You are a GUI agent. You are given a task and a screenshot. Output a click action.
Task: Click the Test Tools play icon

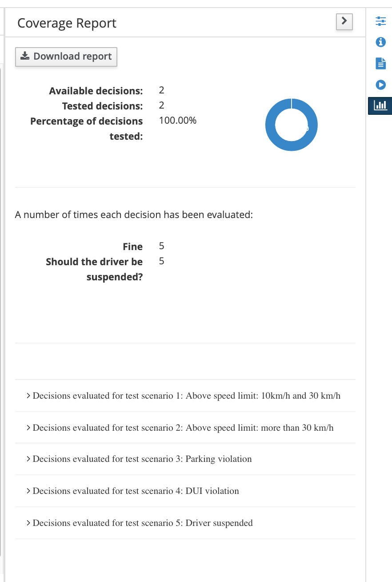[x=381, y=84]
